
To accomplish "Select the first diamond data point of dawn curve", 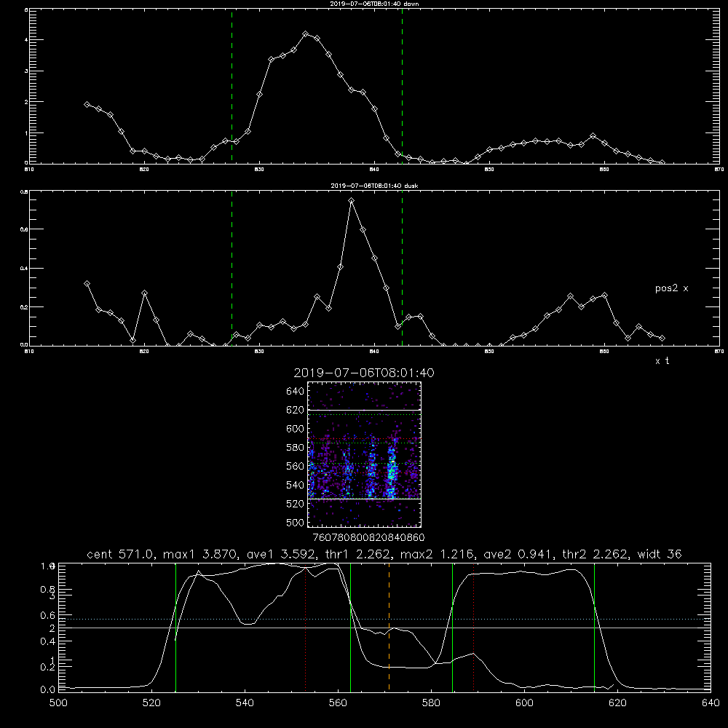I will point(87,104).
